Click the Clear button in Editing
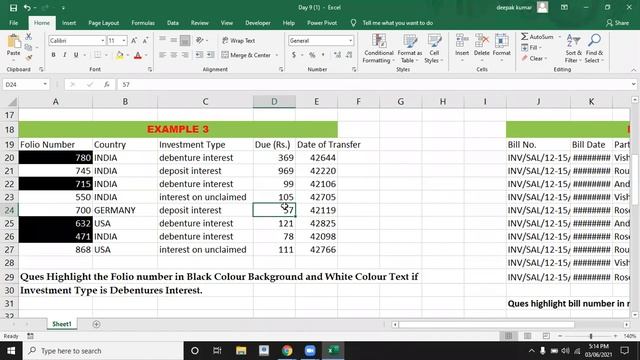Image resolution: width=640 pixels, height=360 pixels. pos(533,58)
